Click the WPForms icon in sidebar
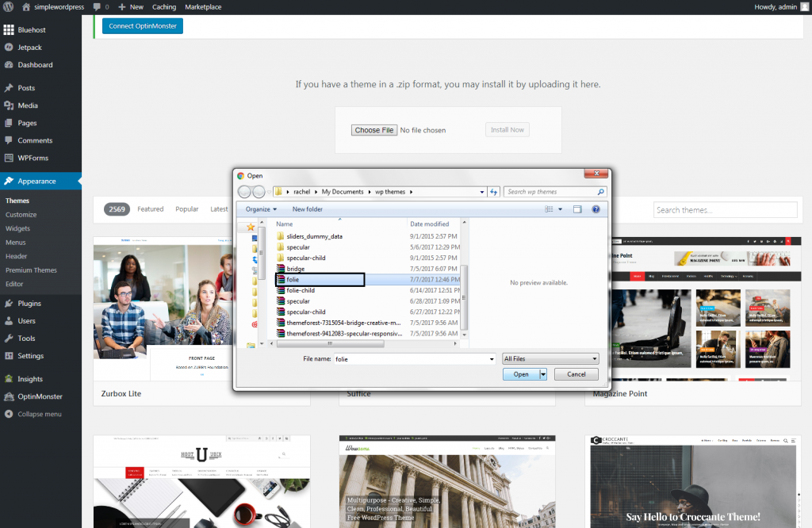The image size is (812, 528). tap(9, 158)
